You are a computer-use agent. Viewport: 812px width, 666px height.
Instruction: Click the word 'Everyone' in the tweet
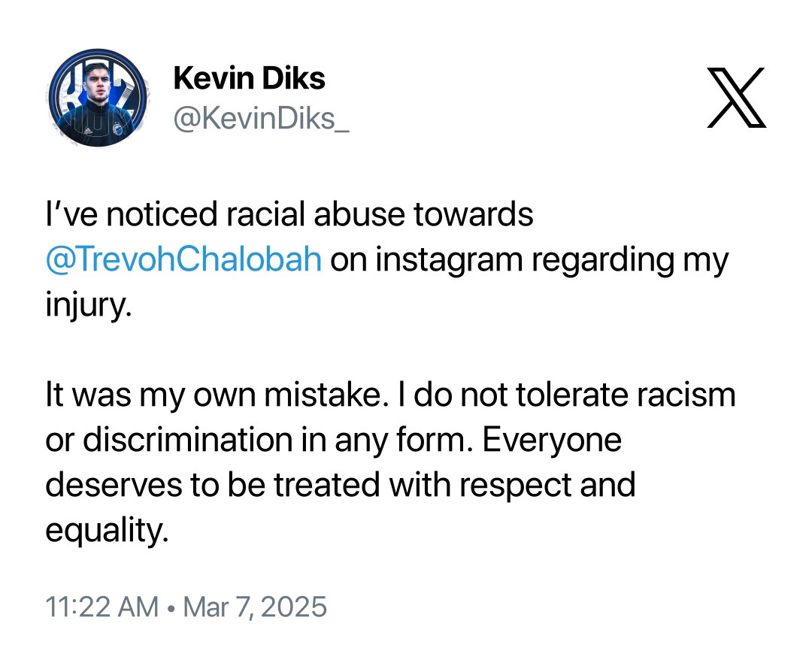[x=552, y=441]
